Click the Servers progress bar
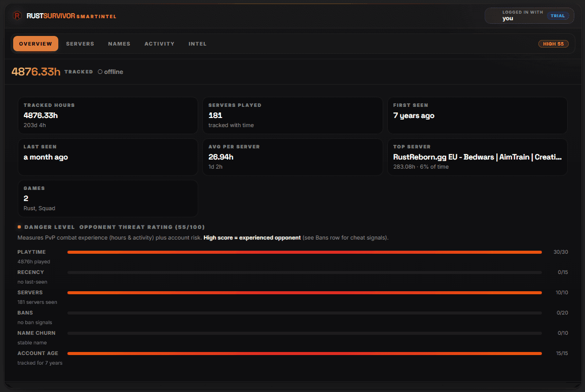Viewport: 585px width, 392px height. pos(305,293)
